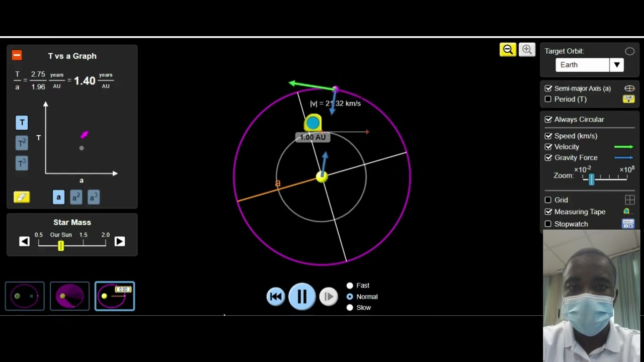This screenshot has height=362, width=644.
Task: Click the semi-major axis ellipse icon
Action: click(629, 88)
